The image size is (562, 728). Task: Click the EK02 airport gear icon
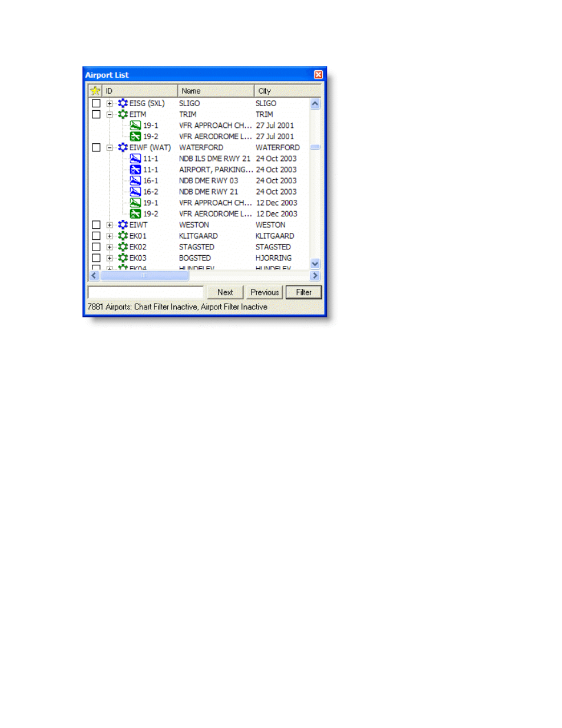click(123, 247)
